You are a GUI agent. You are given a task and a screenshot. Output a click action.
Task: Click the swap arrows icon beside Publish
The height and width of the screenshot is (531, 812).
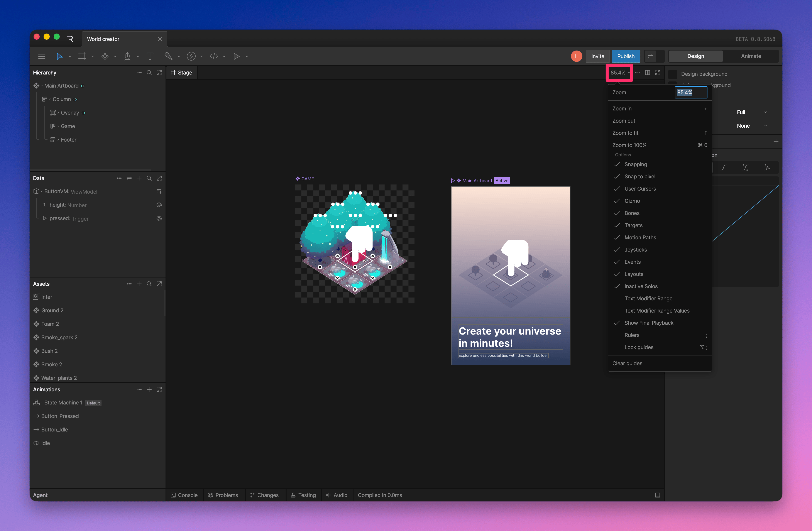650,56
